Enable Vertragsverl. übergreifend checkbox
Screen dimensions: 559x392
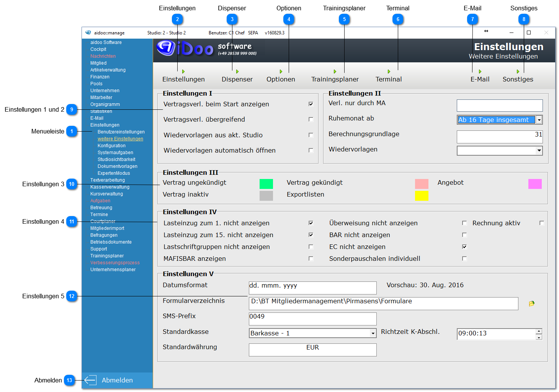[311, 119]
